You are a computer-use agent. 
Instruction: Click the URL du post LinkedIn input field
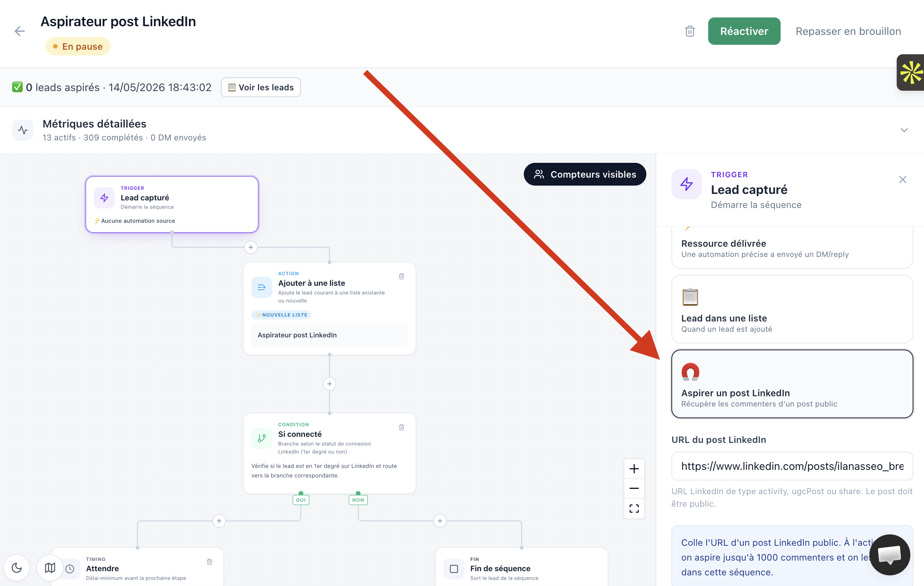792,466
